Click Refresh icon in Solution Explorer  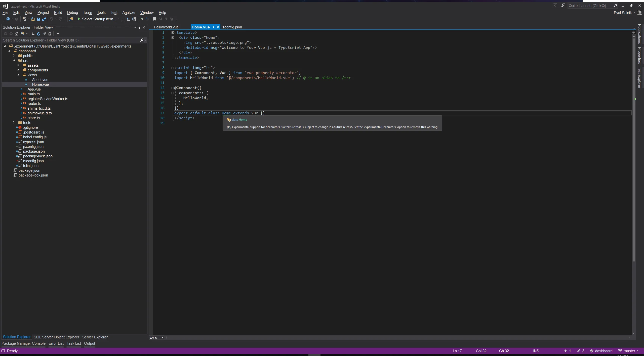(x=38, y=34)
